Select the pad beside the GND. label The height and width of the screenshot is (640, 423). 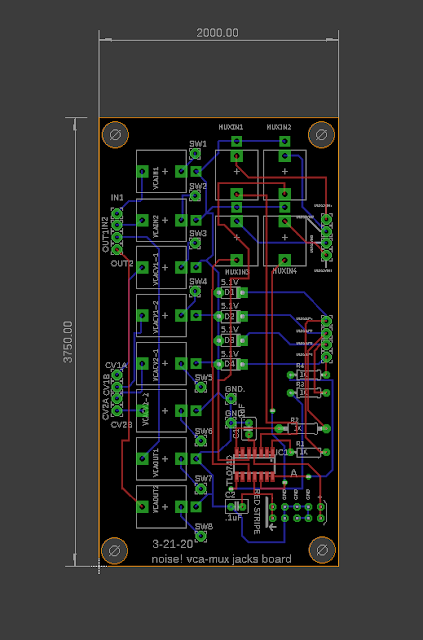pyautogui.click(x=231, y=399)
